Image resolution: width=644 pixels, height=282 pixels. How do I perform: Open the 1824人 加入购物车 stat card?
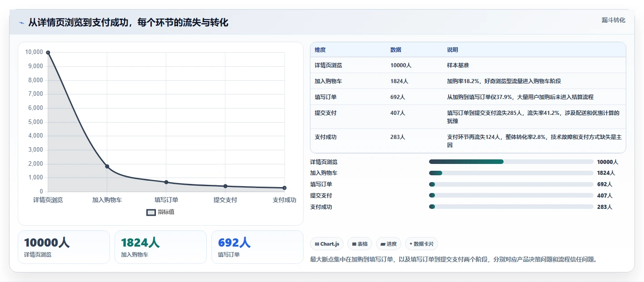click(x=160, y=247)
